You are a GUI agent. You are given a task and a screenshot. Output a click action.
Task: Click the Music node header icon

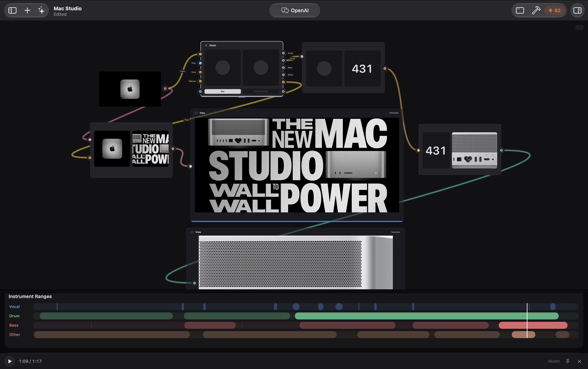(x=206, y=45)
